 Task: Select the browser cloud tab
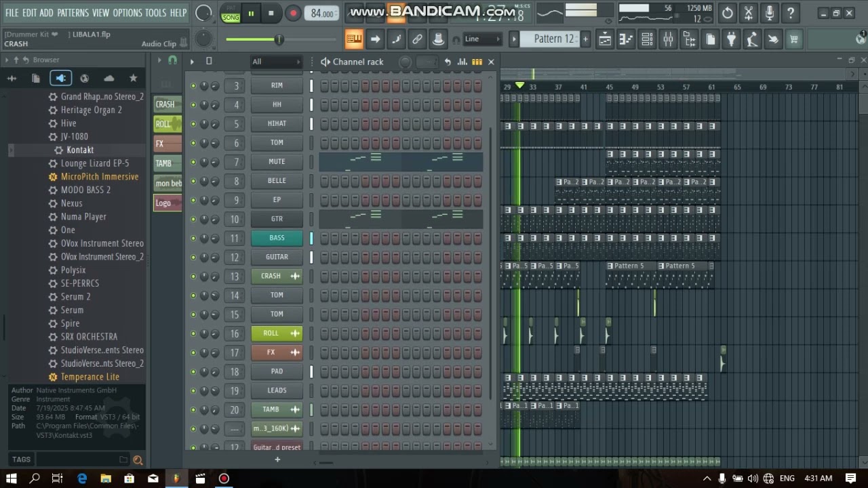click(108, 78)
